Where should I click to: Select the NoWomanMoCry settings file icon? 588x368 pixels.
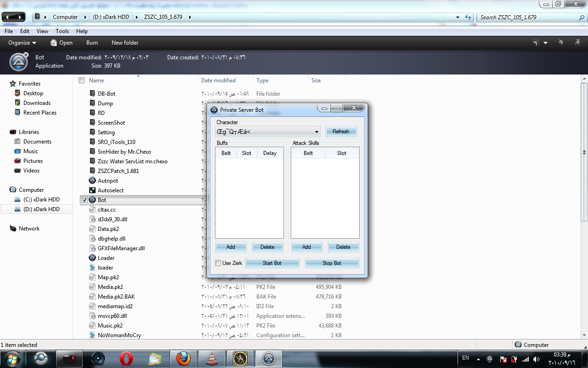point(92,335)
